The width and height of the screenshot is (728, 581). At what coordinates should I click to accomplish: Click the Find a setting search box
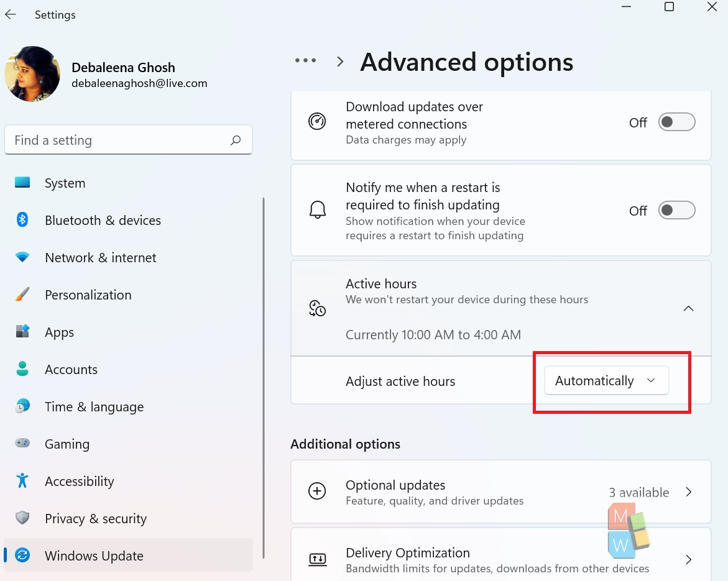[128, 140]
